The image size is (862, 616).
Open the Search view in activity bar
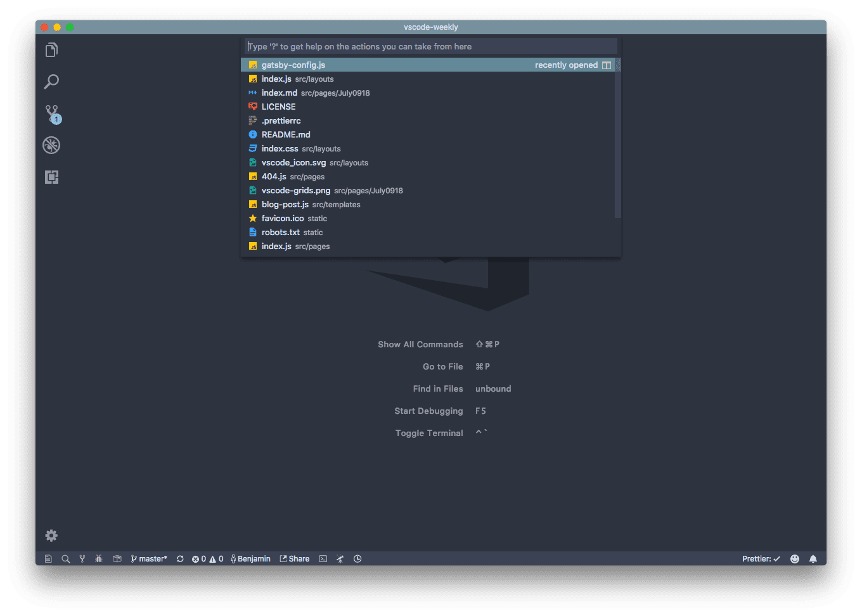pyautogui.click(x=51, y=82)
